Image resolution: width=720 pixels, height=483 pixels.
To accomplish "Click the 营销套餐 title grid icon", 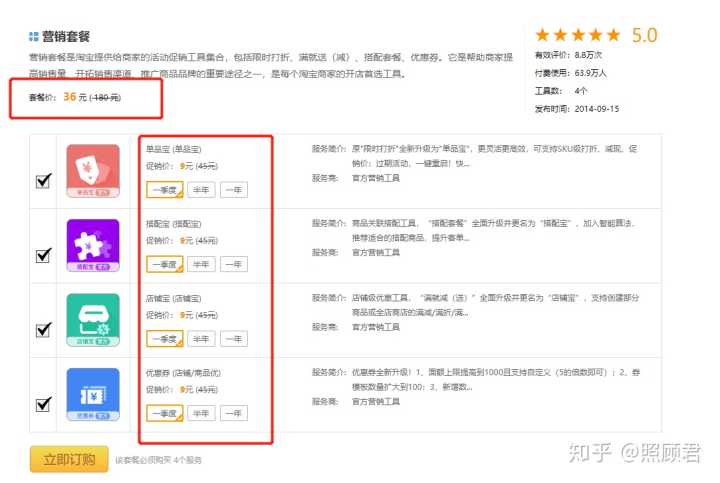I will coord(34,36).
